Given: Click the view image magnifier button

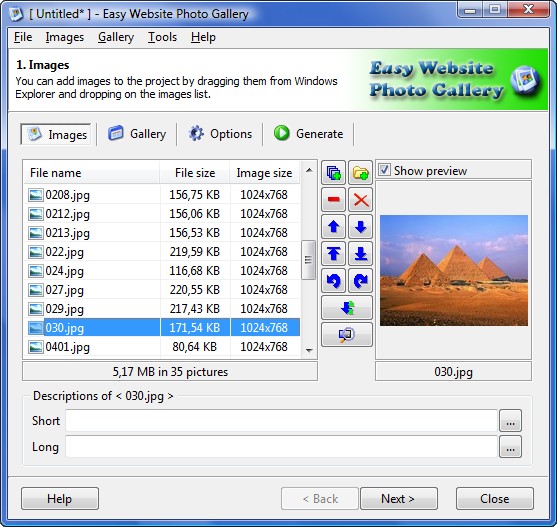Looking at the screenshot, I should (347, 335).
